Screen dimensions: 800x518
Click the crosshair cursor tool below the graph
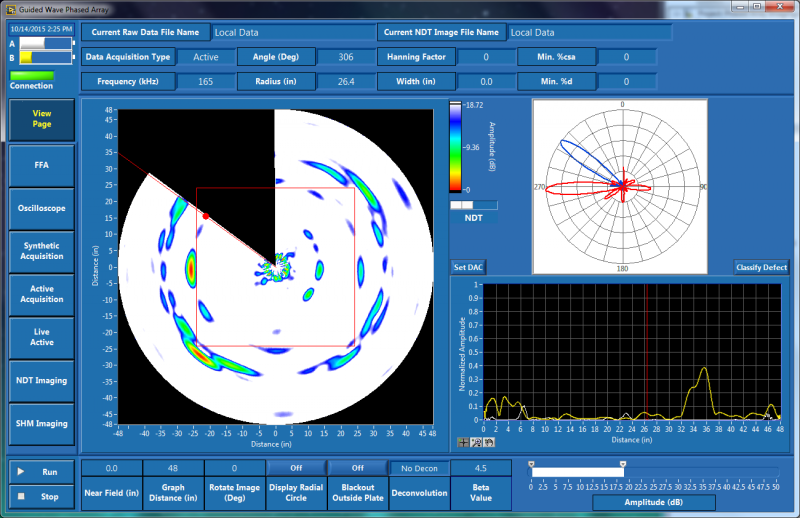464,441
